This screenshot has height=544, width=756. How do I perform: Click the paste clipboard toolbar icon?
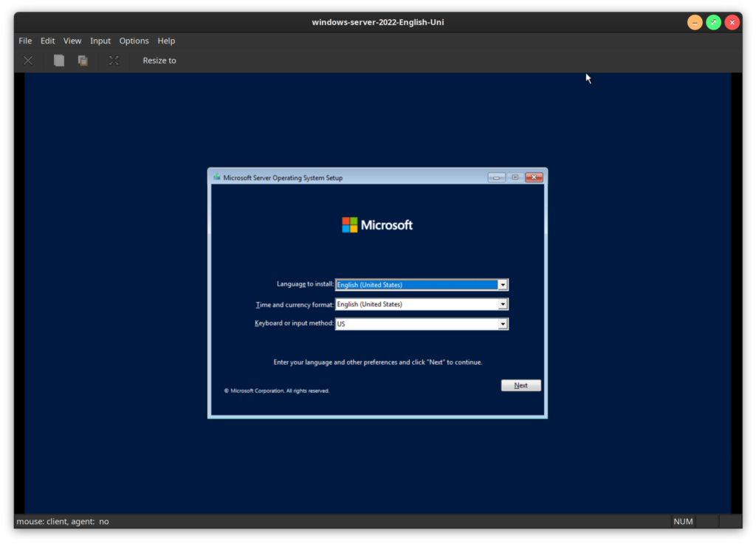83,61
